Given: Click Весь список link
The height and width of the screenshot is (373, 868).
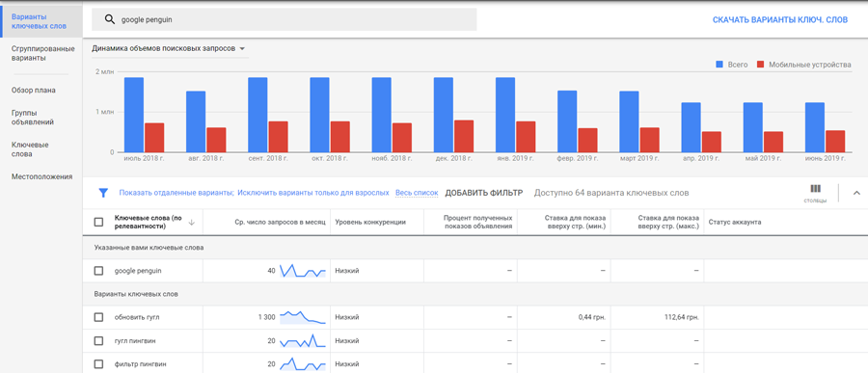Looking at the screenshot, I should coord(417,193).
